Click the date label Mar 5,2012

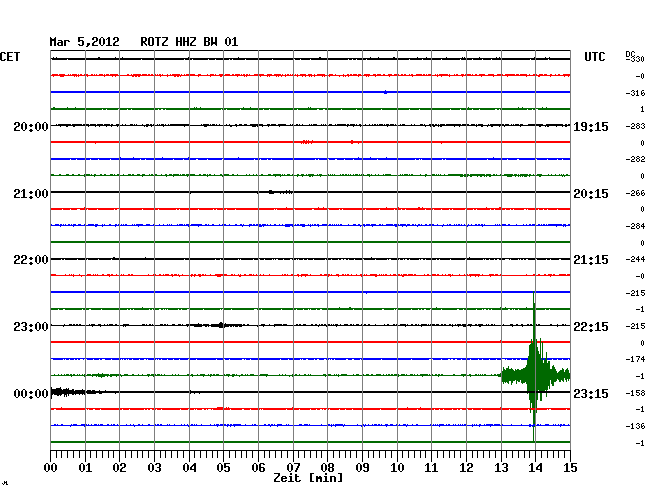coord(84,42)
